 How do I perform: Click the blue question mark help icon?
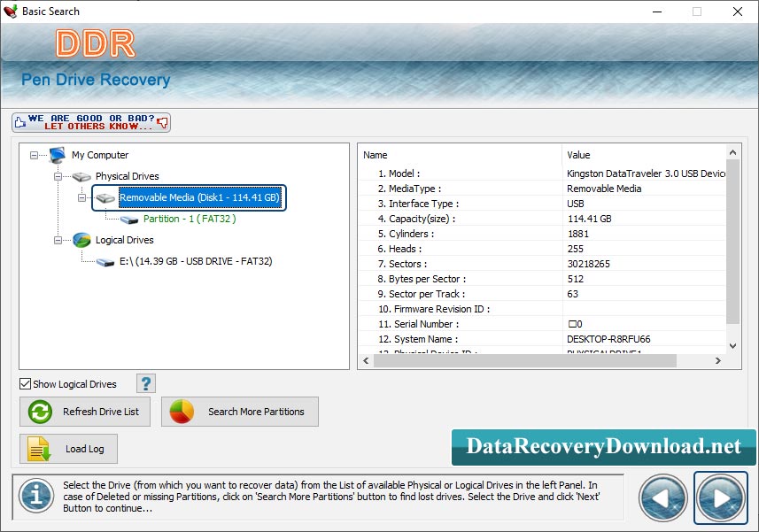click(146, 384)
